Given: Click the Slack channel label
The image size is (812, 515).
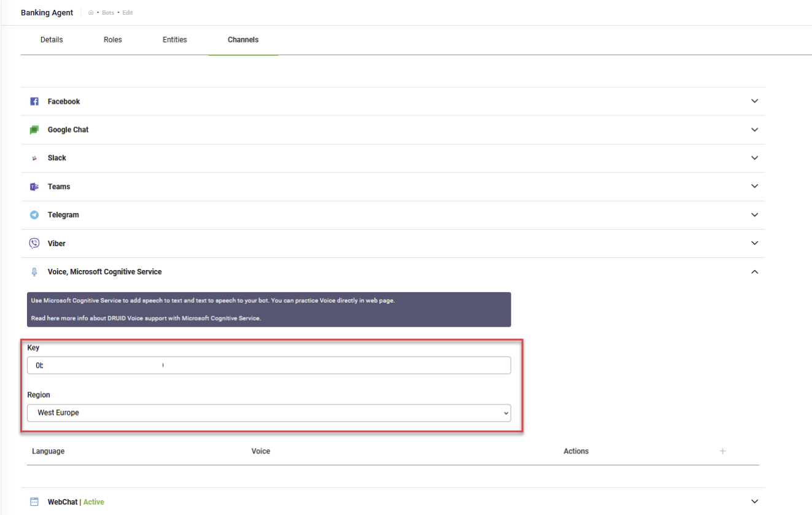Looking at the screenshot, I should click(x=57, y=158).
